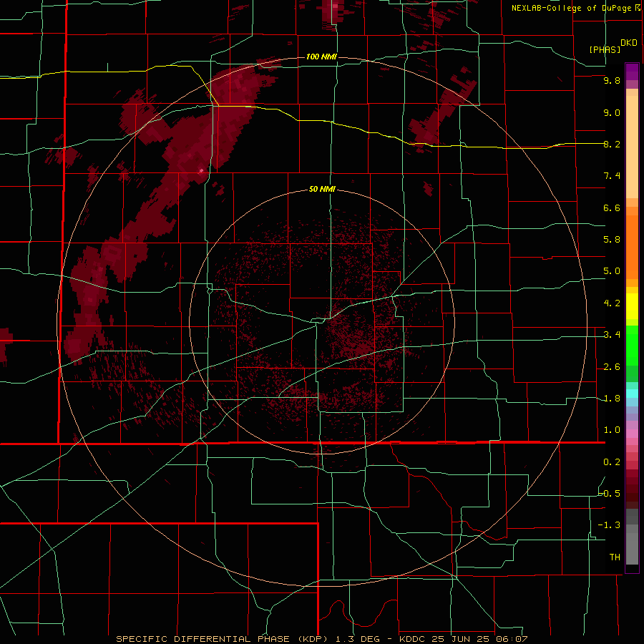
Task: Select the 5.8 scale value
Action: [x=612, y=240]
